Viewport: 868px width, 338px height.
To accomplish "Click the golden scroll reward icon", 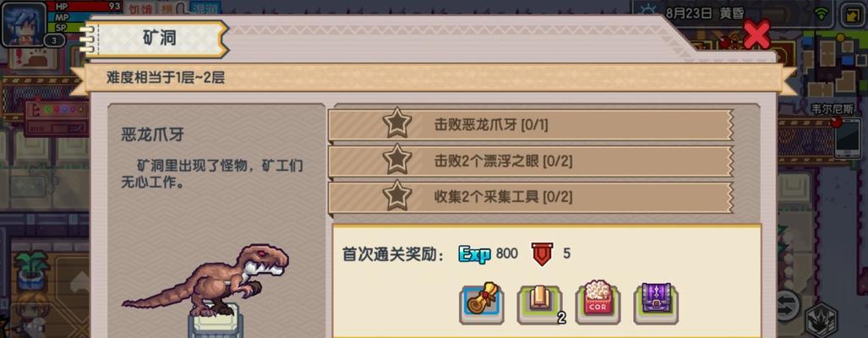I will 481,302.
